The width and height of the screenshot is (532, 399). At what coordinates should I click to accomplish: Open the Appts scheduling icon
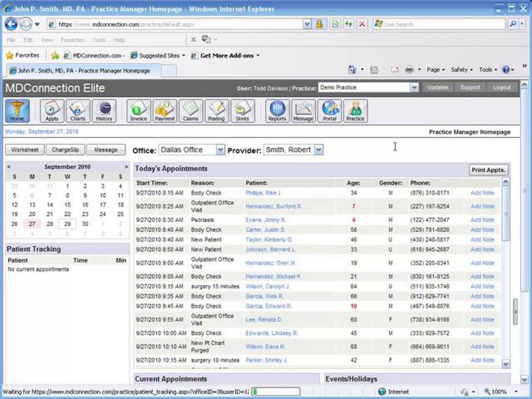click(x=52, y=111)
